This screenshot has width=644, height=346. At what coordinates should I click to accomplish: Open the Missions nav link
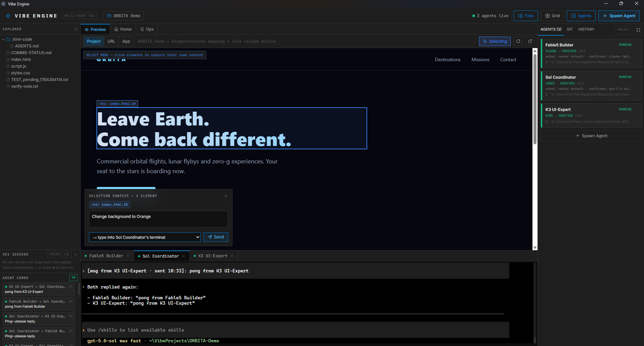click(x=480, y=60)
